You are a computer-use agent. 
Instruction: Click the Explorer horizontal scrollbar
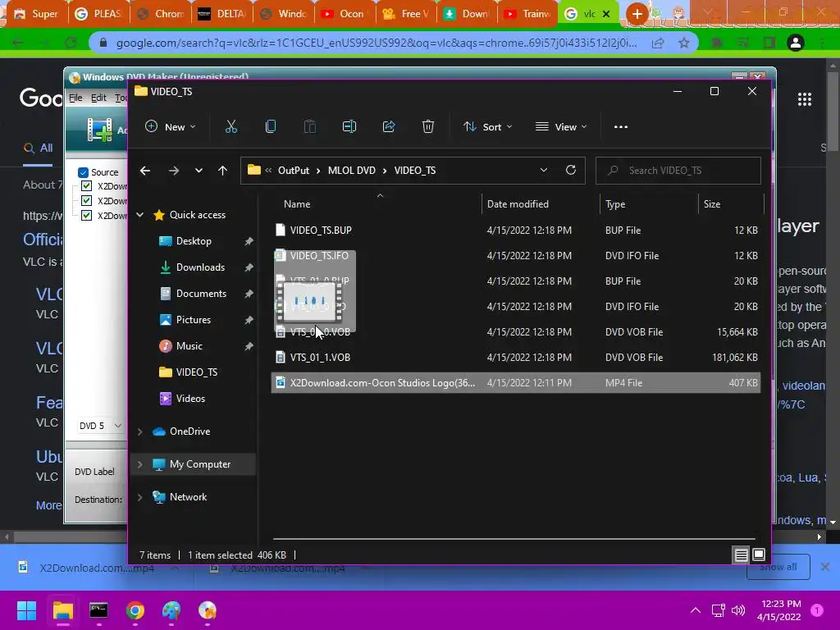[x=514, y=538]
